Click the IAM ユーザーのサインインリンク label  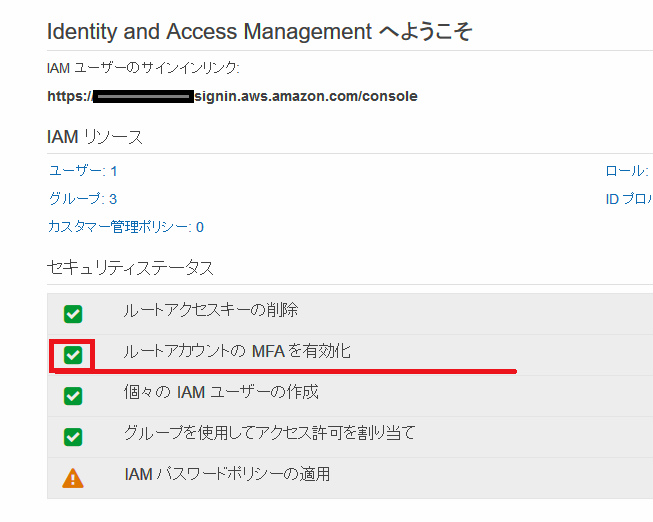pyautogui.click(x=143, y=68)
